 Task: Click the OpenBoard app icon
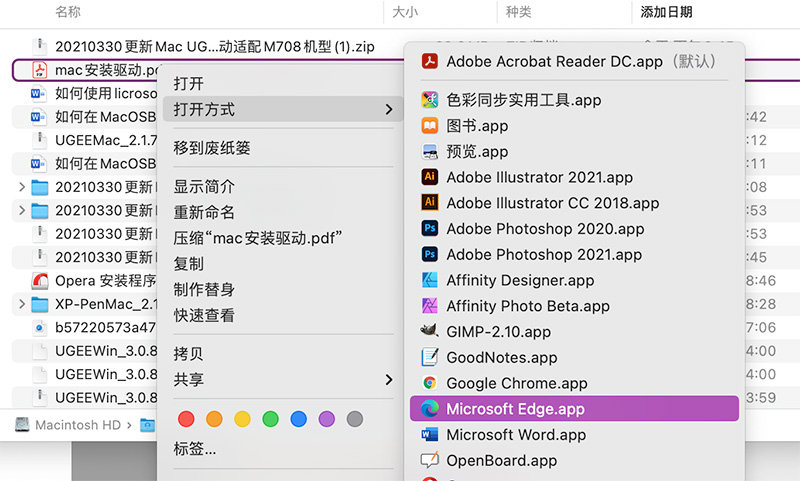[x=430, y=460]
